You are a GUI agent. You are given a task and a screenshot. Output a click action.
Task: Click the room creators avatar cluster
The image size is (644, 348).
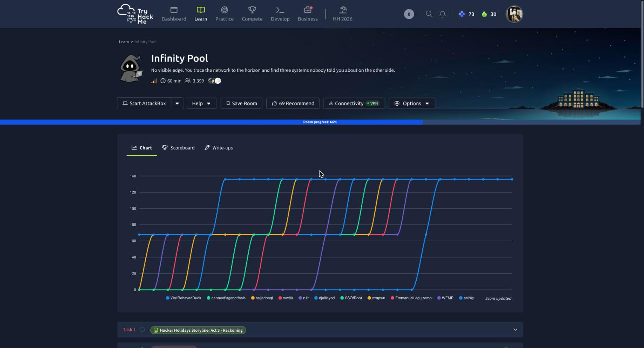215,81
